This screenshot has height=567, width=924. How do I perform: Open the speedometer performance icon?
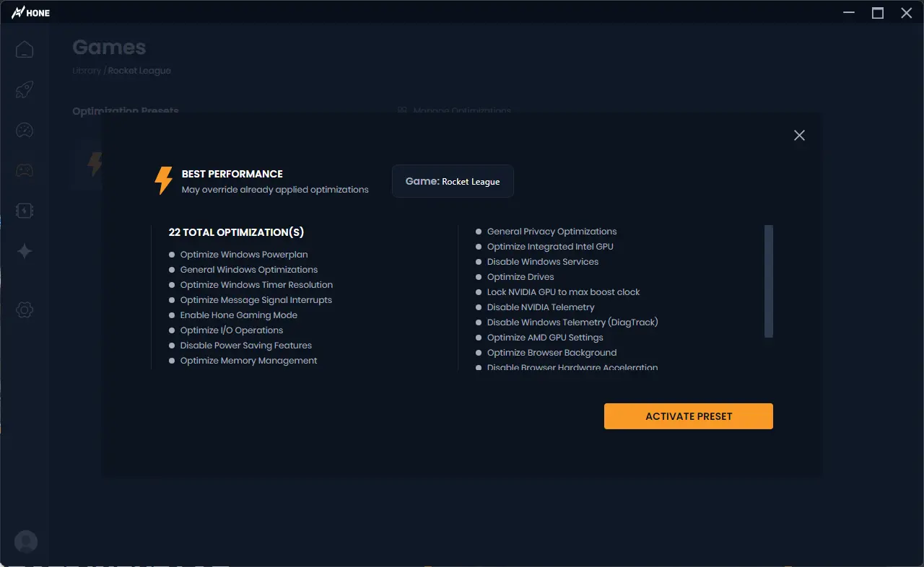click(25, 131)
